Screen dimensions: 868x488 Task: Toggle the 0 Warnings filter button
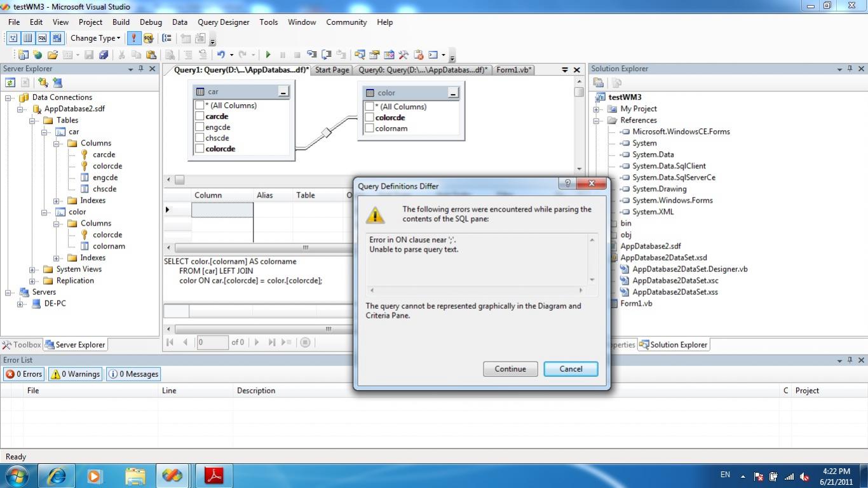[75, 374]
